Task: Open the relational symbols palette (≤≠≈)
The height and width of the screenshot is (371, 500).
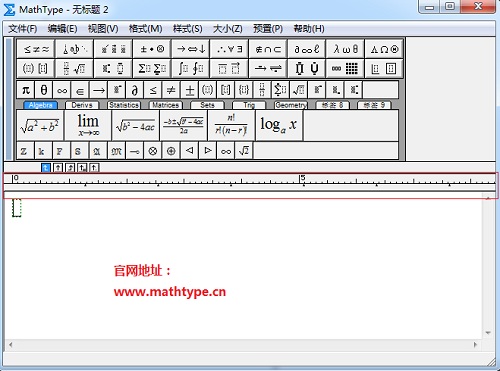Action: click(36, 49)
